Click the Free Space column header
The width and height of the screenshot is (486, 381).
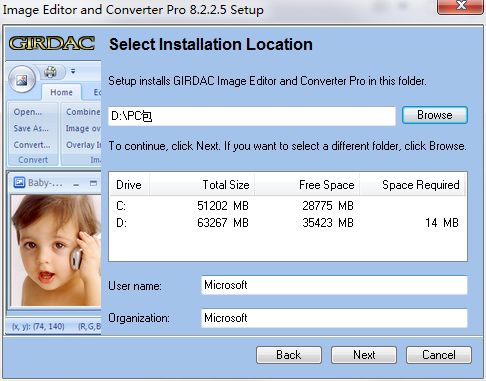point(307,185)
